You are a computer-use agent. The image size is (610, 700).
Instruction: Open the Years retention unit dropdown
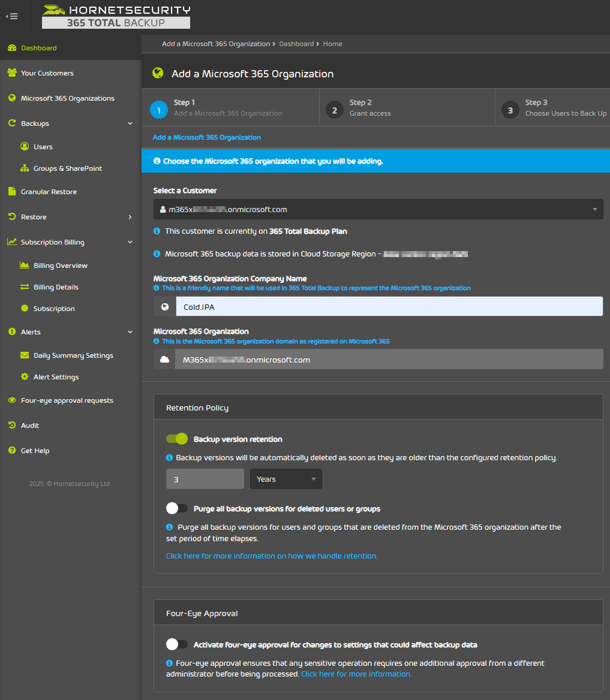pyautogui.click(x=286, y=479)
